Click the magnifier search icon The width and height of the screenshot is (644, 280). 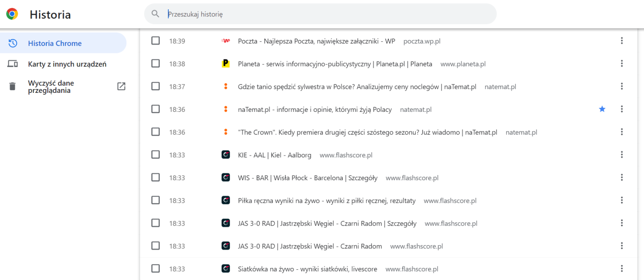tap(156, 14)
